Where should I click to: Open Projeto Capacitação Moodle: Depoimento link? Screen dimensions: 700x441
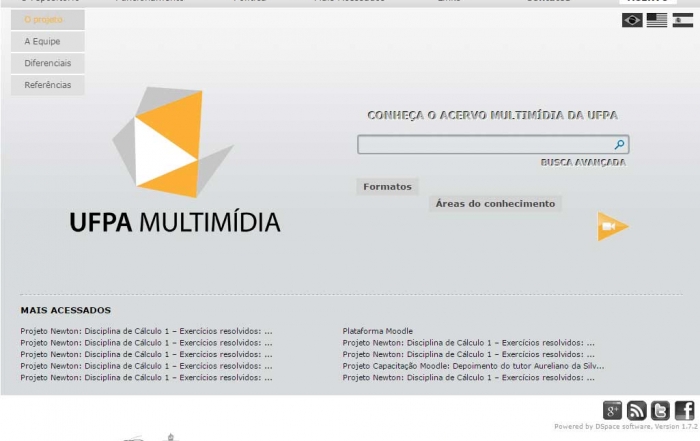pos(473,366)
